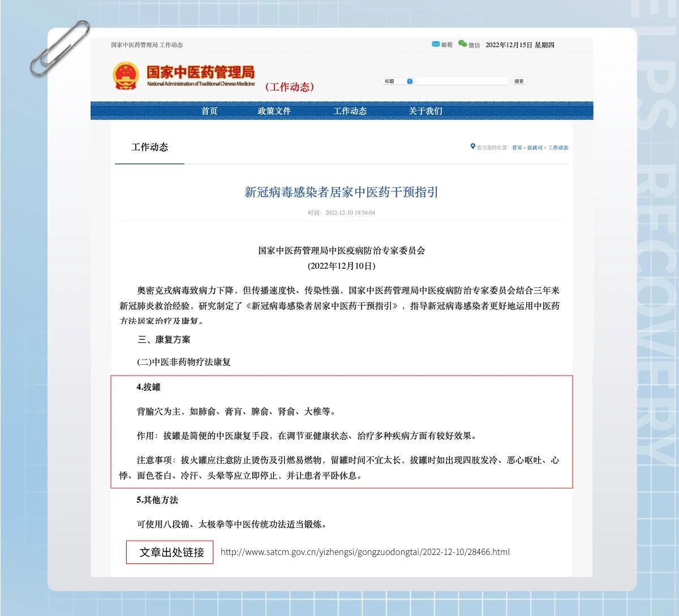Viewport: 679px width, 616px height.
Task: Open 首页 in the blue navigation bar
Action: coord(209,111)
